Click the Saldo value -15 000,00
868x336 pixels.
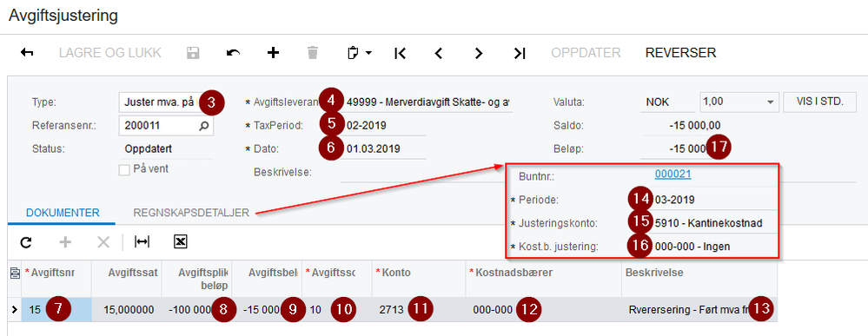click(694, 126)
